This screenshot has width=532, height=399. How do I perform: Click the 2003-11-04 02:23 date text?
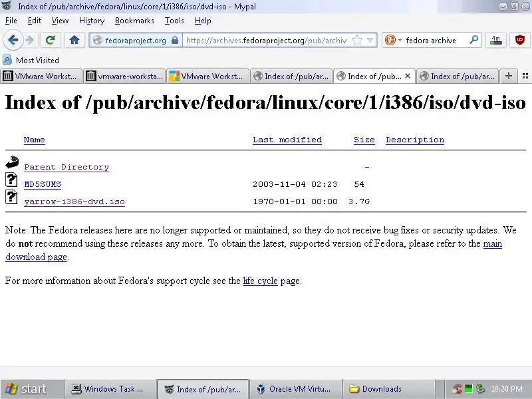[295, 184]
